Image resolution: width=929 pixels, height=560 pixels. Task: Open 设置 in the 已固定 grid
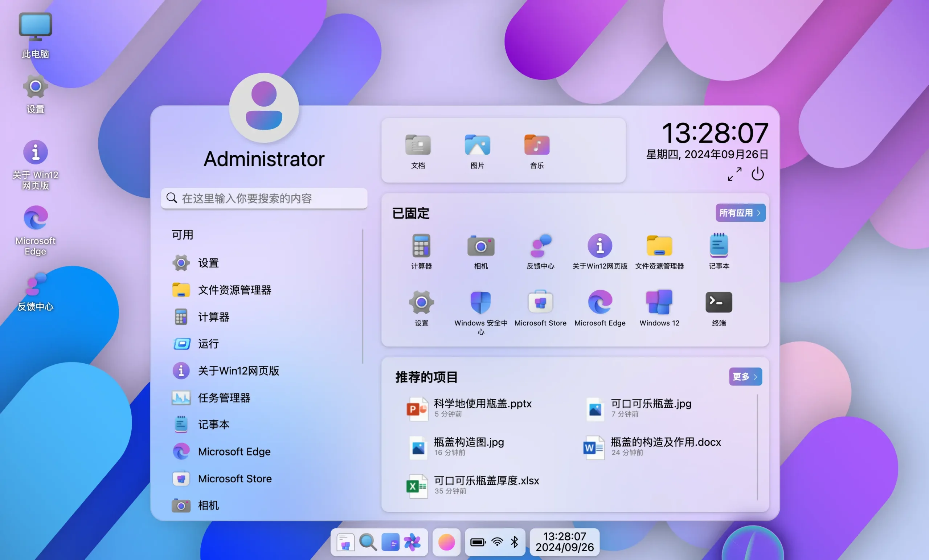[421, 308]
